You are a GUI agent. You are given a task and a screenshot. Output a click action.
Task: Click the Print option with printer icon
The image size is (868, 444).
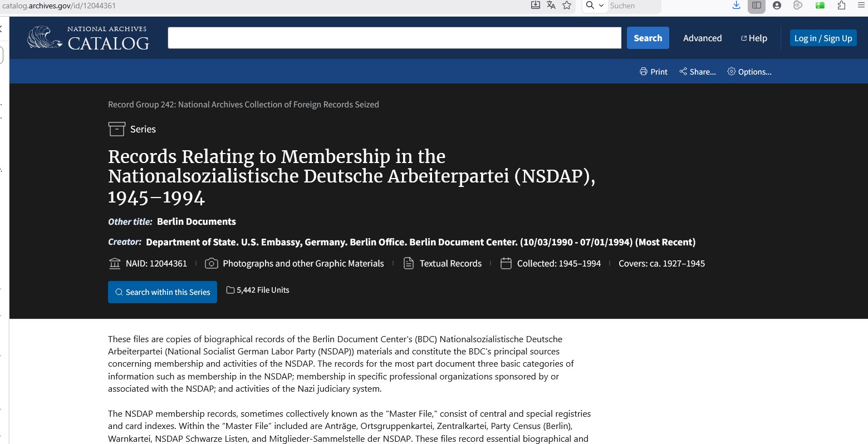(x=654, y=72)
